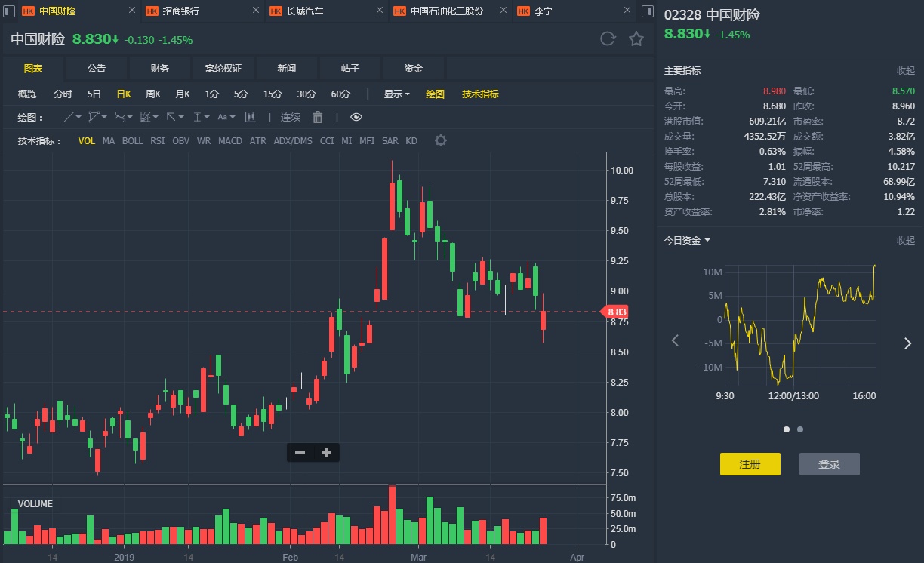
Task: Toggle the side panel layout icon
Action: (647, 11)
